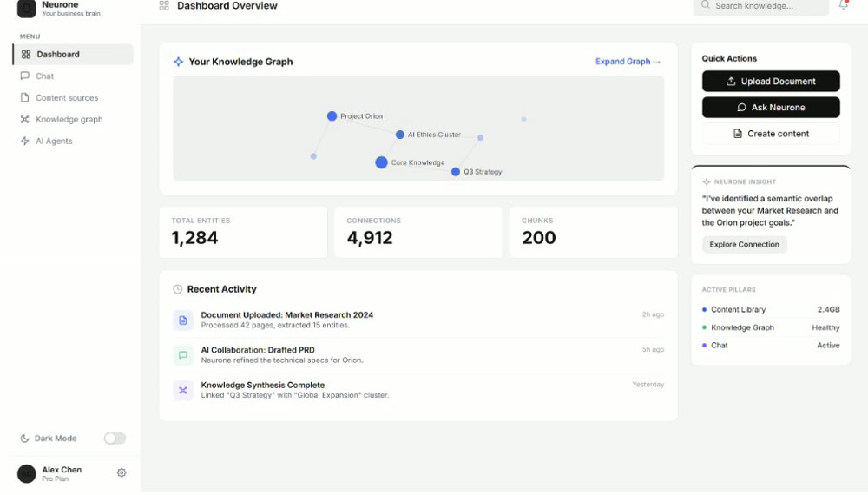This screenshot has width=868, height=495.
Task: Open the AI Agents menu item
Action: coord(73,141)
